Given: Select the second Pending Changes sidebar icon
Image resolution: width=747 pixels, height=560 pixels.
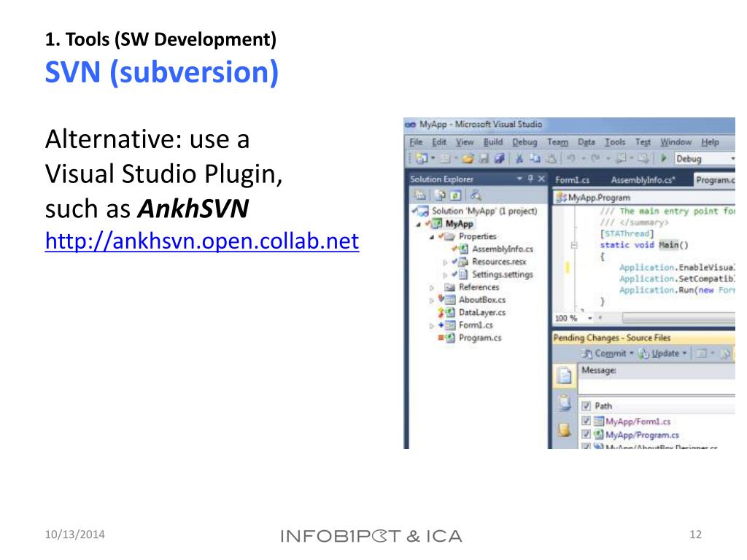Looking at the screenshot, I should (x=565, y=402).
